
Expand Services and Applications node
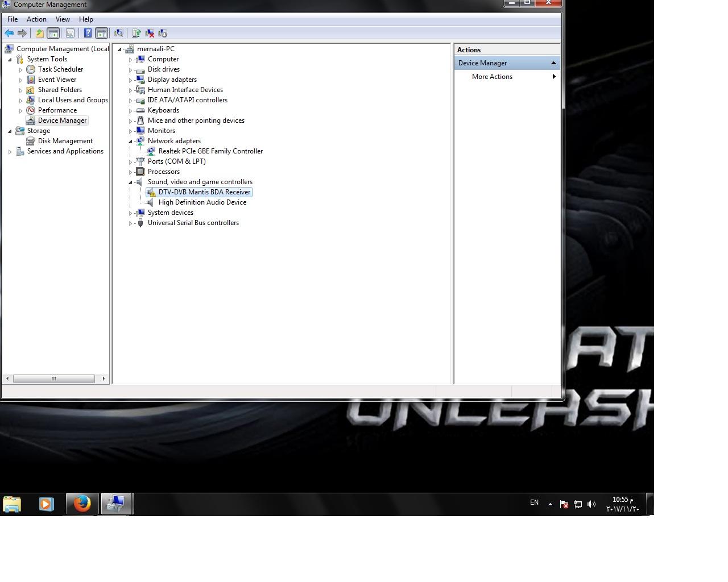click(10, 151)
